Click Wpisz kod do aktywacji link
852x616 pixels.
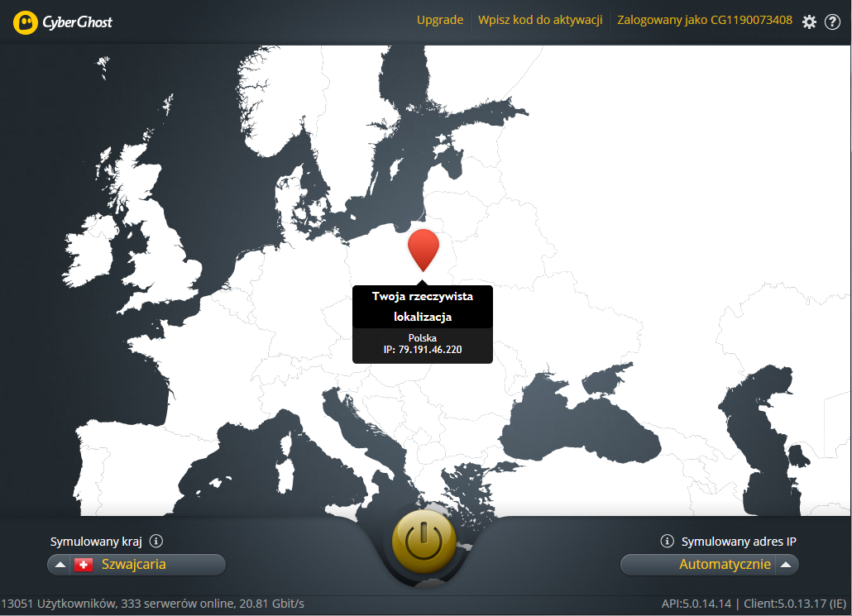540,20
